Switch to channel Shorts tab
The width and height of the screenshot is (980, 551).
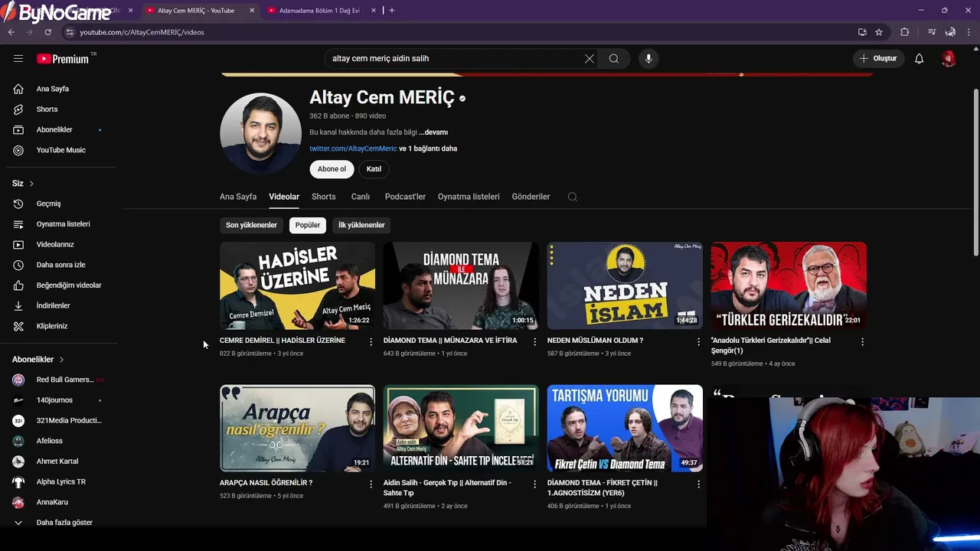coord(324,197)
